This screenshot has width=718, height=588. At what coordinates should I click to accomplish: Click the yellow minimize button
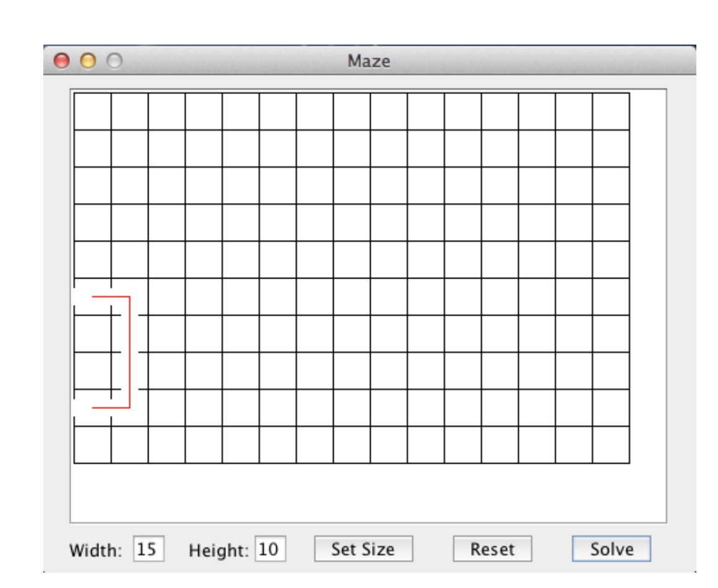[87, 61]
